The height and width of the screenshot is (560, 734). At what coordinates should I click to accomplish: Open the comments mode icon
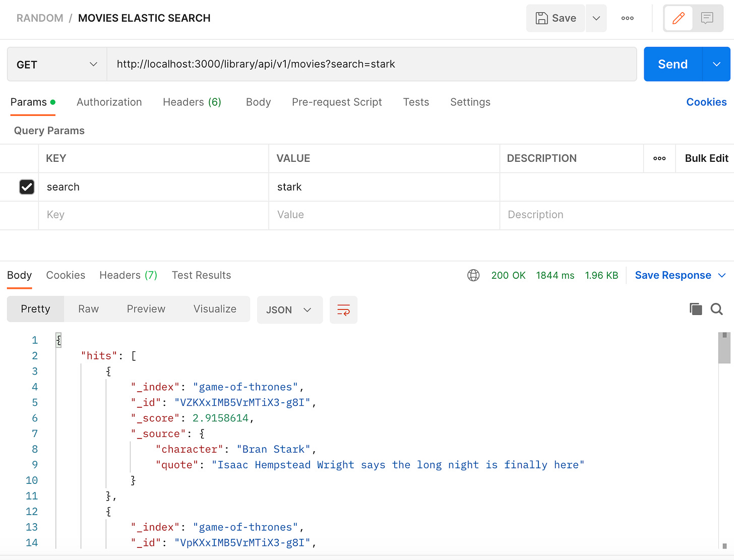pyautogui.click(x=707, y=18)
